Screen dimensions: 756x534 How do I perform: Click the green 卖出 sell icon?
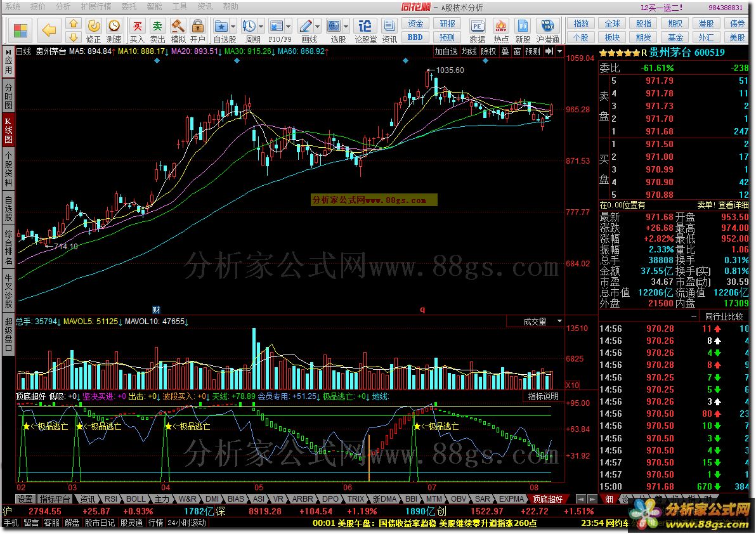click(158, 31)
